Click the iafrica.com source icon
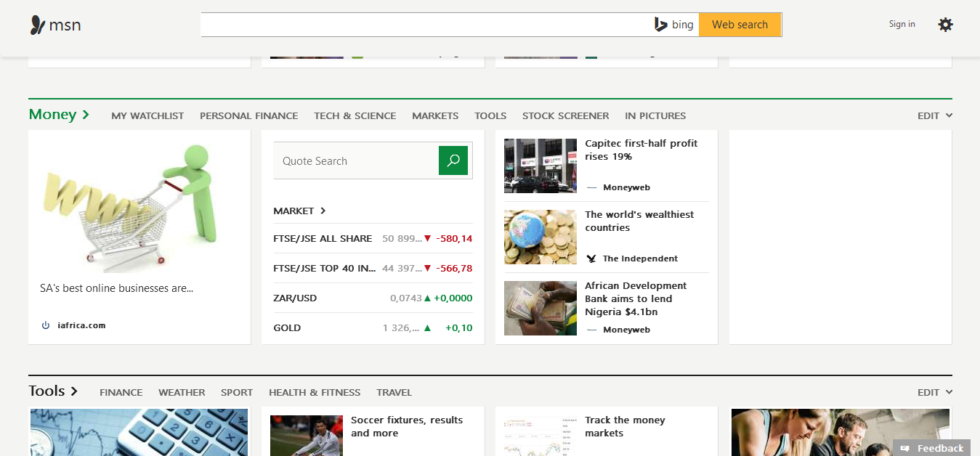The height and width of the screenshot is (456, 980). tap(46, 325)
